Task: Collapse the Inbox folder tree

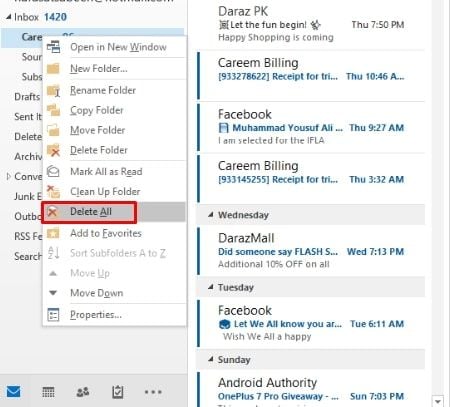Action: click(8, 17)
